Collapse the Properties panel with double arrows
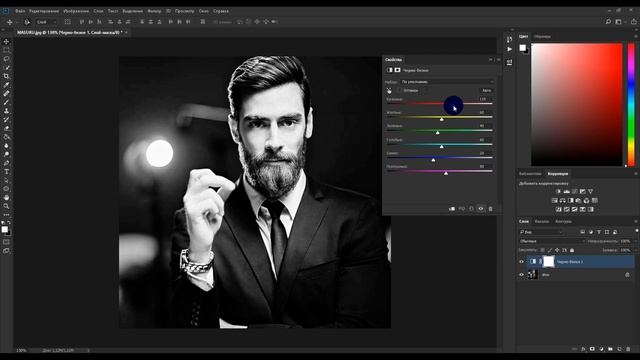Image resolution: width=640 pixels, height=360 pixels. (491, 60)
